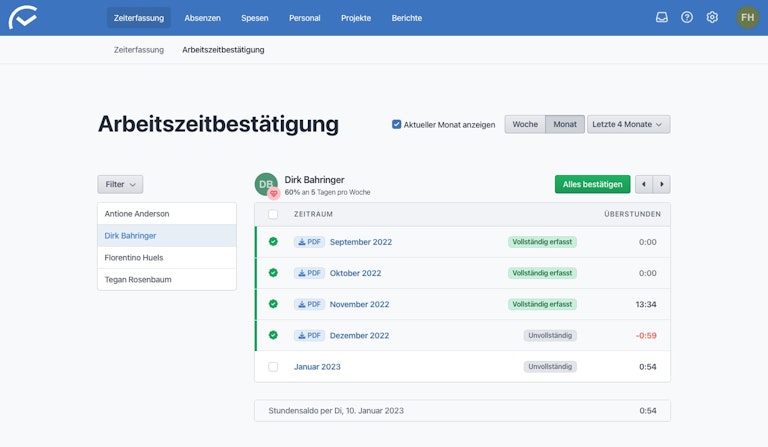Open the inbox tray icon

tap(662, 18)
